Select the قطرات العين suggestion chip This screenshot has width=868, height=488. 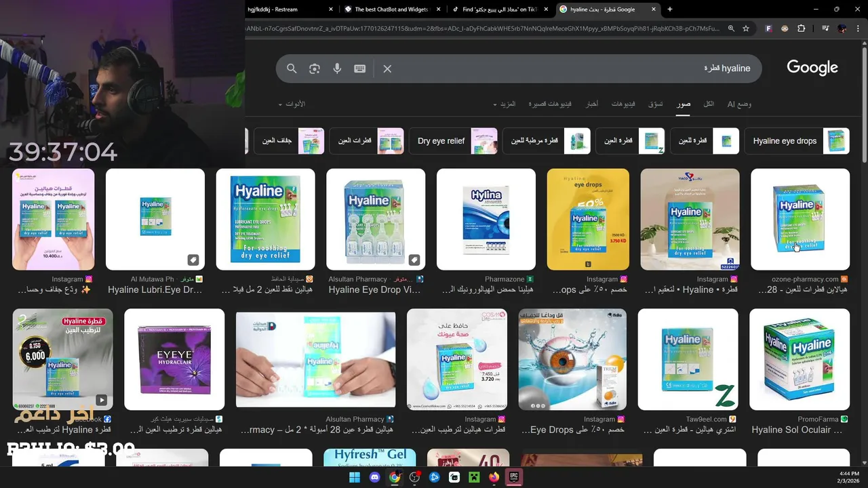tap(366, 141)
